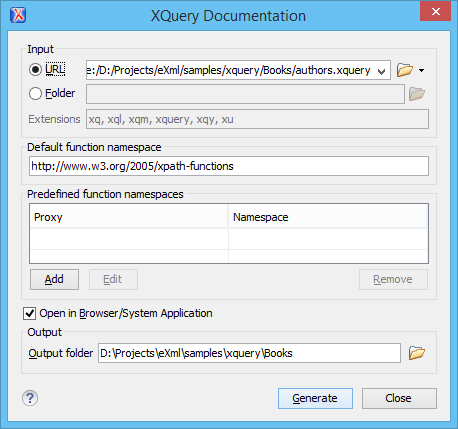Click the Default function namespace field
This screenshot has width=458, height=429.
coord(229,166)
